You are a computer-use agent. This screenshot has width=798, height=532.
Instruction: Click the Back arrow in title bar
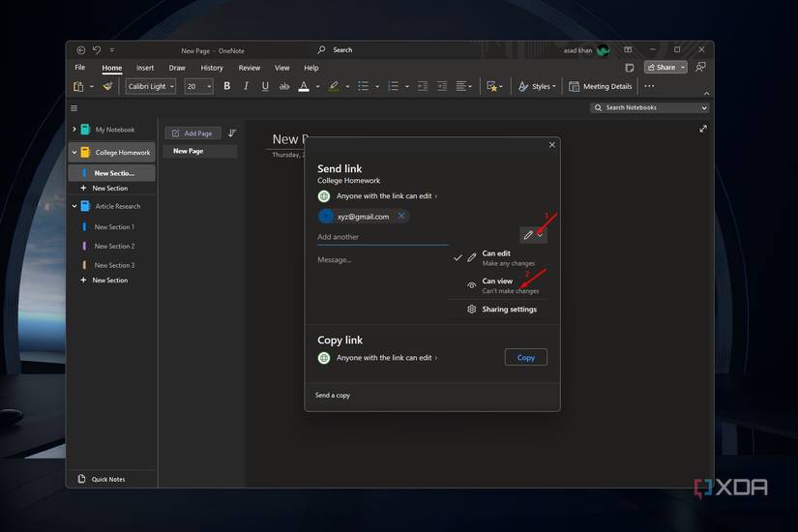[x=80, y=50]
